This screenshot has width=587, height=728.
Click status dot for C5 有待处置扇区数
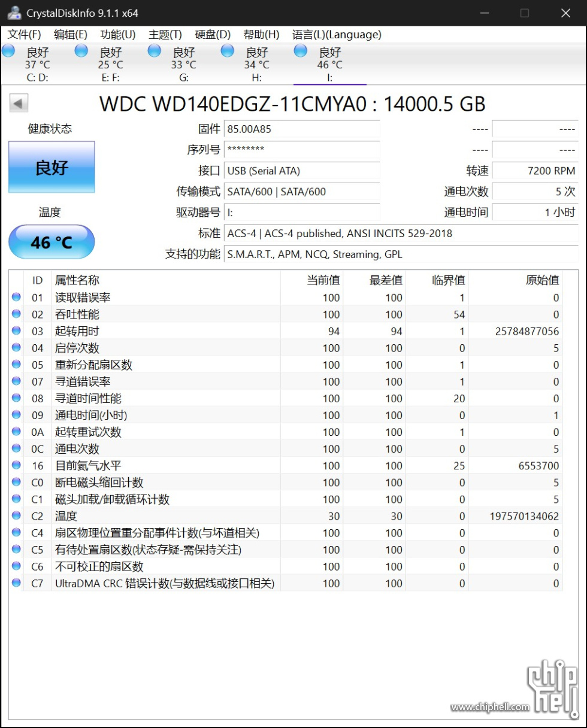(16, 549)
